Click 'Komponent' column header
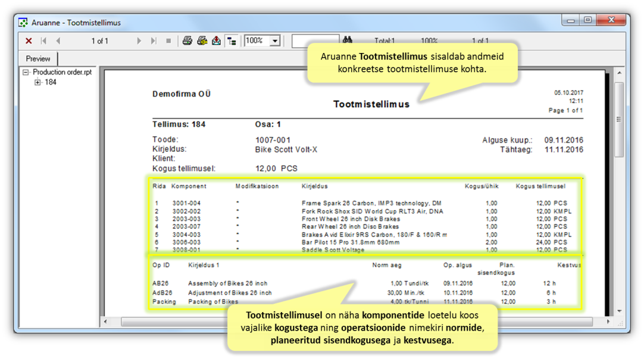This screenshot has width=644, height=358. [189, 186]
